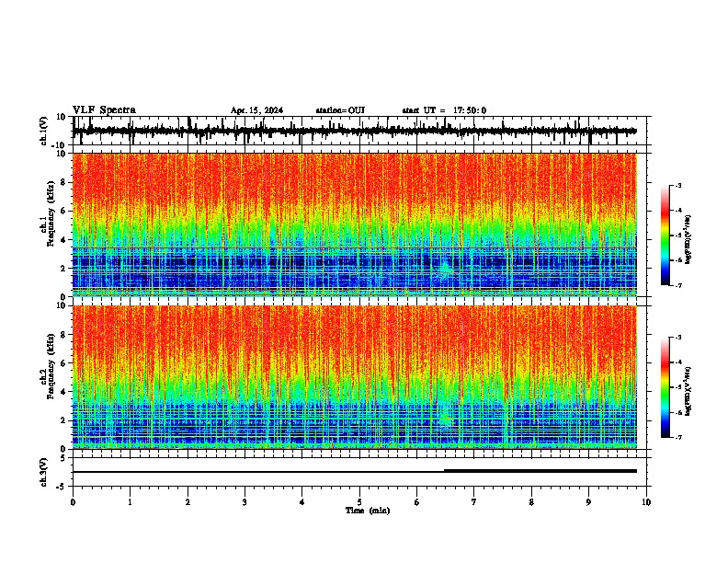Click the "ch.3(V)" vertical axis label

(x=44, y=472)
